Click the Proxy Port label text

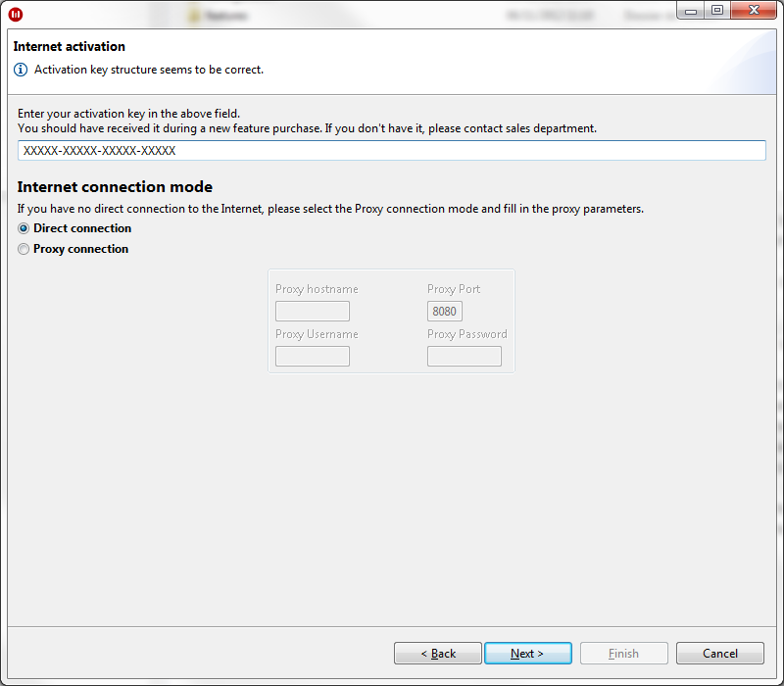pyautogui.click(x=454, y=289)
